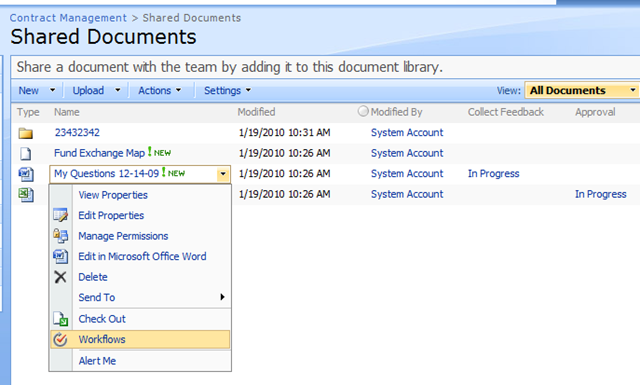Image resolution: width=640 pixels, height=385 pixels.
Task: Click the Delete X icon in context menu
Action: pos(60,277)
